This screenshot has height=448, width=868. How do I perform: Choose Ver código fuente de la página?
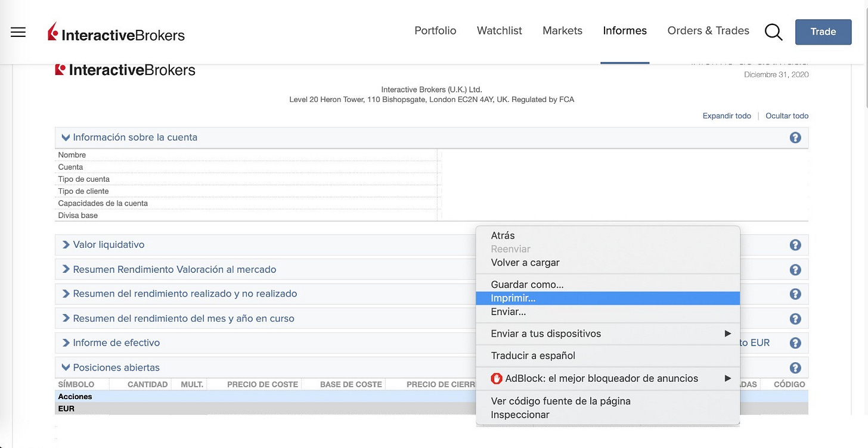pyautogui.click(x=607, y=401)
